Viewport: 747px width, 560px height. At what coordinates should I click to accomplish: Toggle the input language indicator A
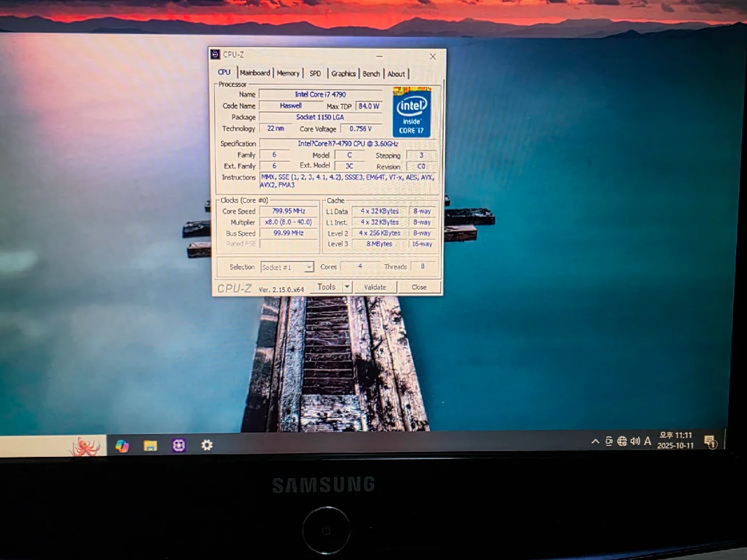pos(647,441)
